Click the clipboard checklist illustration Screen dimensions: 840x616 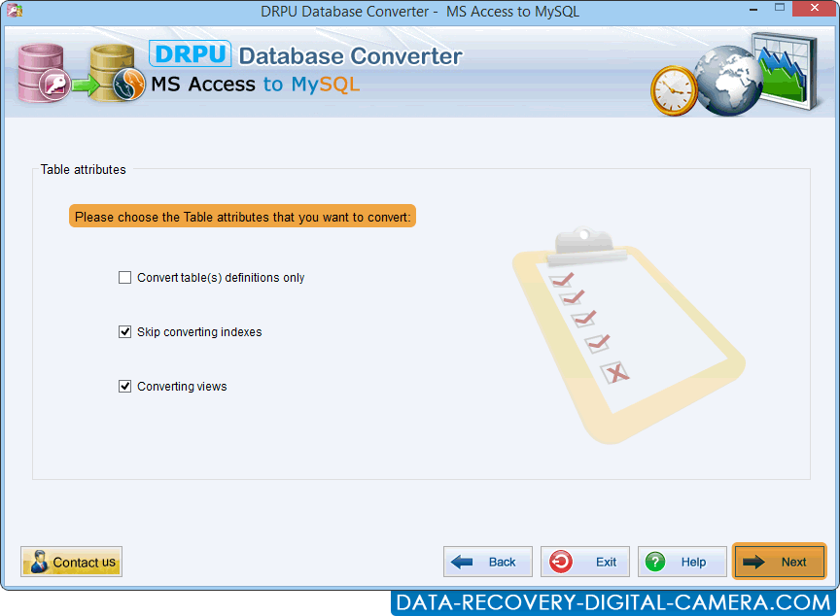[628, 336]
